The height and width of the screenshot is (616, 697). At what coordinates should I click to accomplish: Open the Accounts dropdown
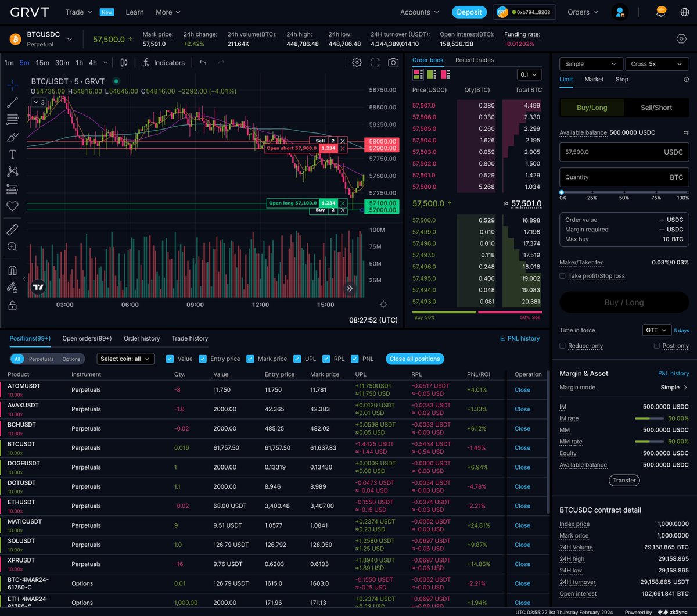click(x=420, y=12)
